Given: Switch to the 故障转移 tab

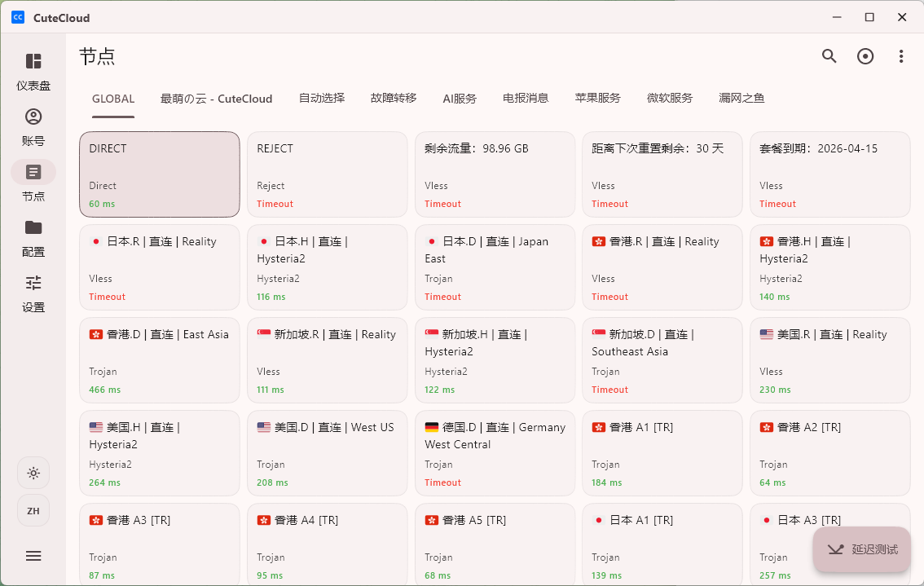Looking at the screenshot, I should (x=393, y=98).
